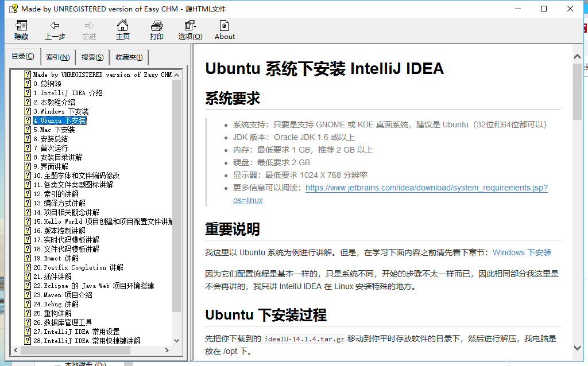Select '10.主题字体和文件编码修改' topic
This screenshot has height=366, width=588.
tap(76, 176)
